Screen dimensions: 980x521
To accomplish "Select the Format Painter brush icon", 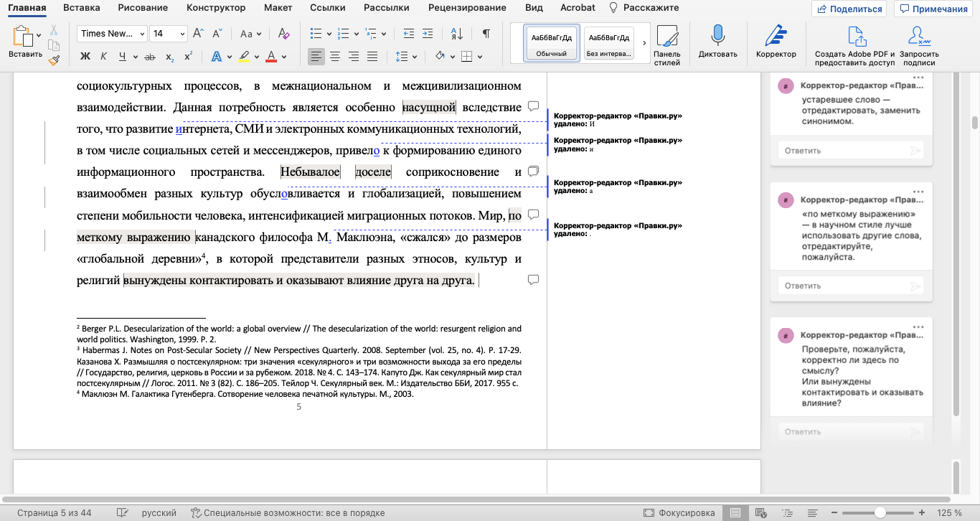I will (53, 60).
